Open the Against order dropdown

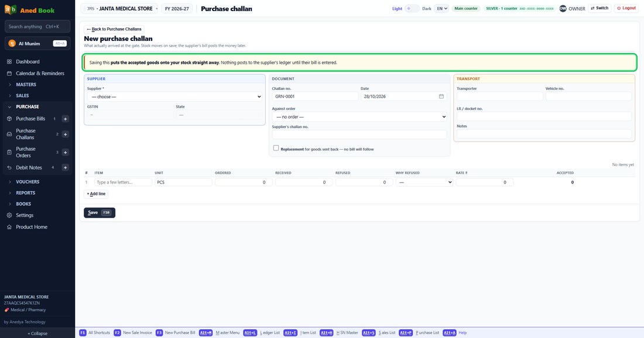359,117
